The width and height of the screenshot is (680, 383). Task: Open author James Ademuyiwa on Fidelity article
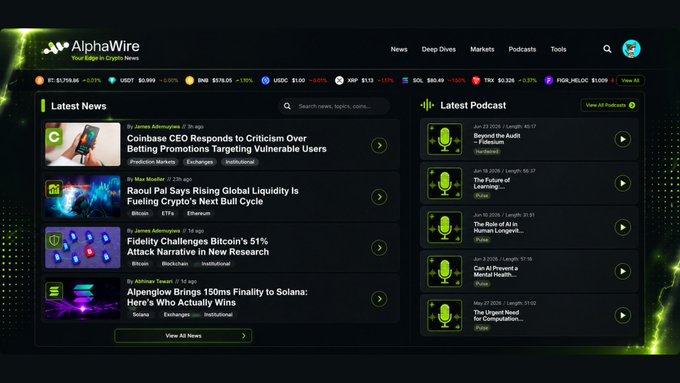tap(157, 231)
